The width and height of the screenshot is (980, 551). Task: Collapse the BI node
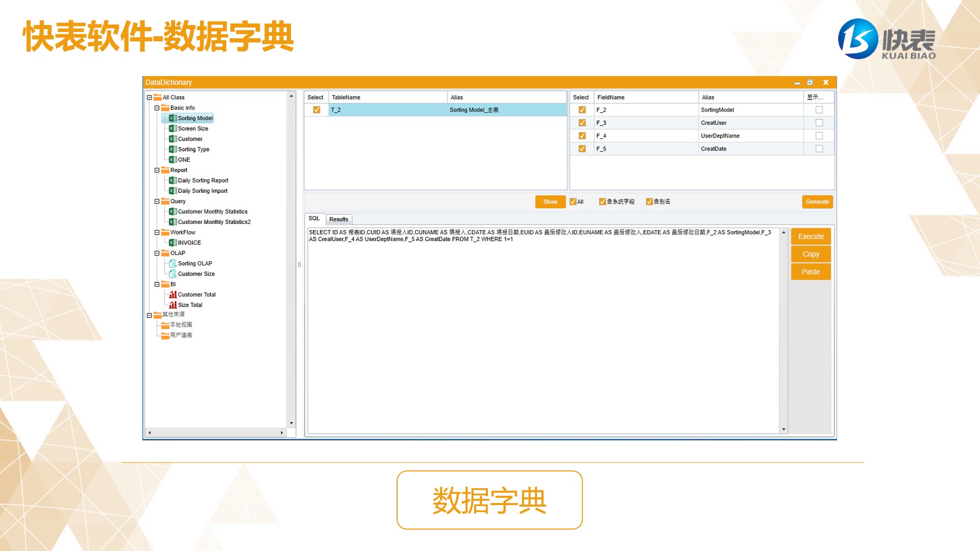pos(157,284)
